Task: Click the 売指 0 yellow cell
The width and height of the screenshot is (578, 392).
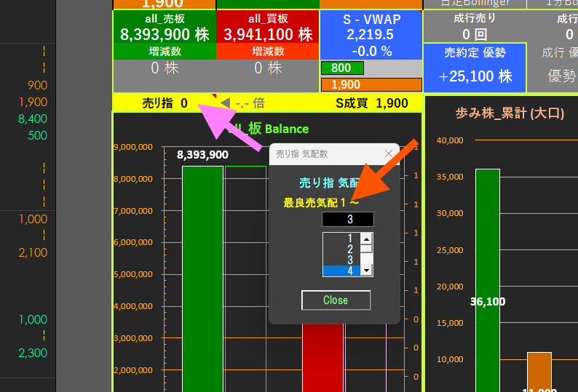Action: click(165, 103)
